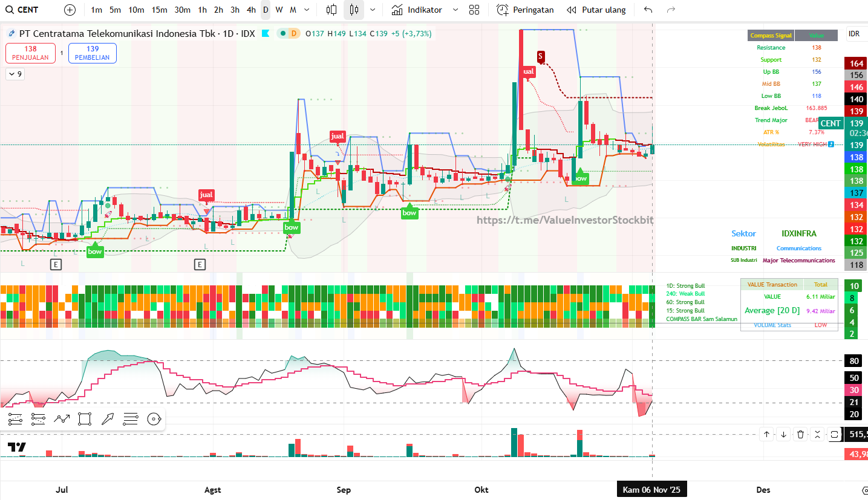The width and height of the screenshot is (868, 500).
Task: Click the 164 price axis label
Action: pos(857,63)
